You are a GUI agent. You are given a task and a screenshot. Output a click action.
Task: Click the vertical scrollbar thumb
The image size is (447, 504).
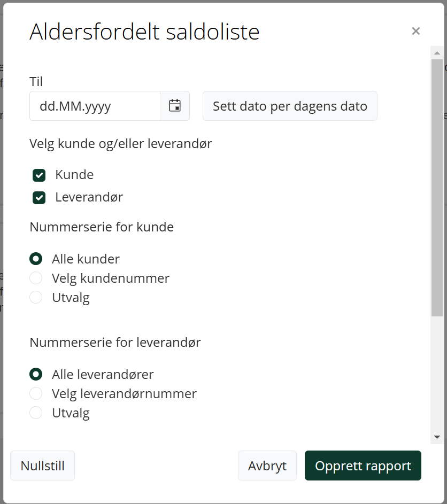[437, 188]
